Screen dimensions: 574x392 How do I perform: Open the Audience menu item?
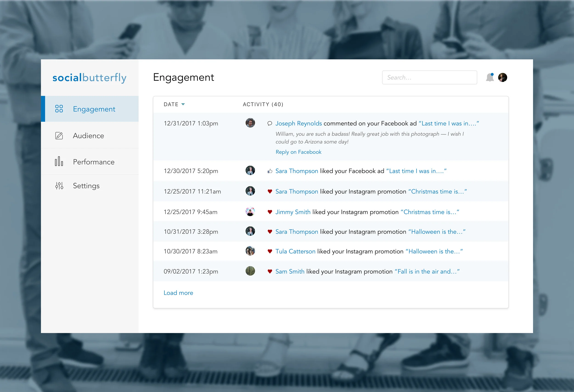88,136
